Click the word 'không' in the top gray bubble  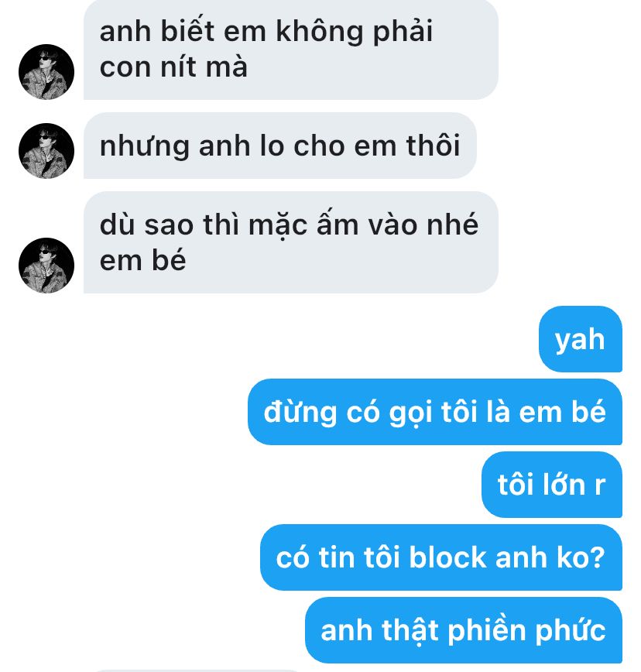coord(319,32)
